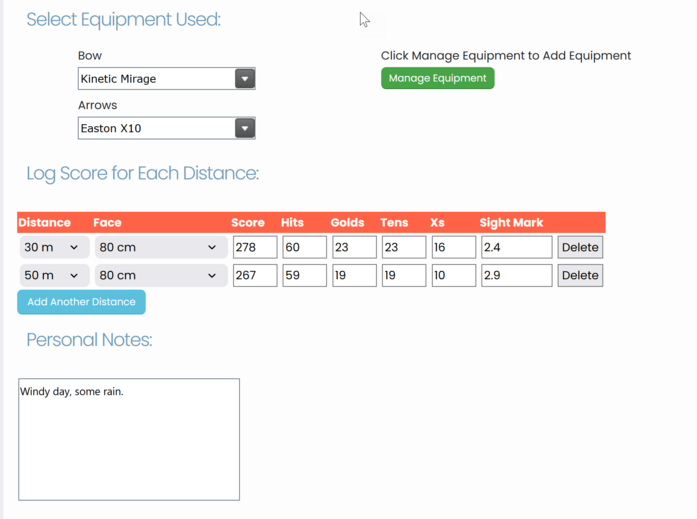Delete the 50 m distance row
Image resolution: width=697 pixels, height=519 pixels.
click(x=580, y=275)
